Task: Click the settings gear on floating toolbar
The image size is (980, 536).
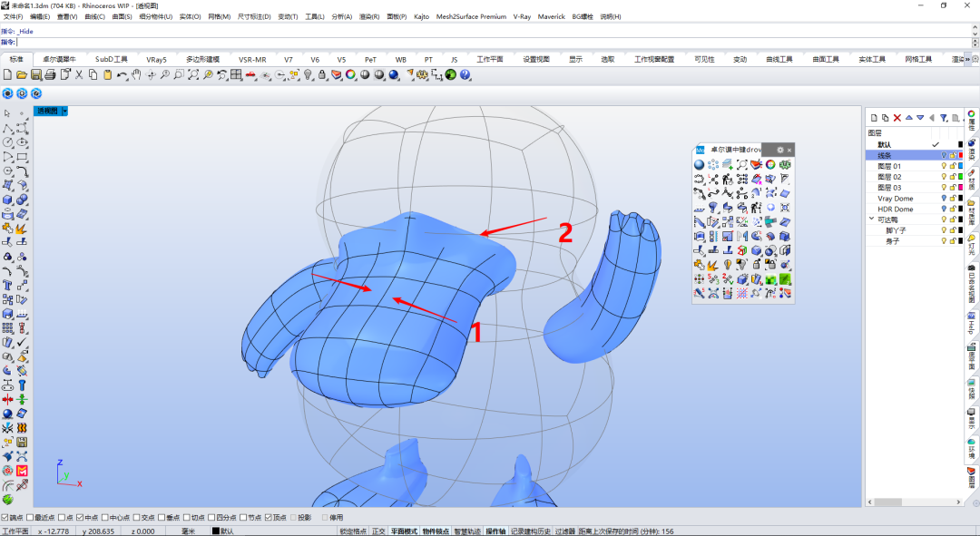Action: point(780,150)
